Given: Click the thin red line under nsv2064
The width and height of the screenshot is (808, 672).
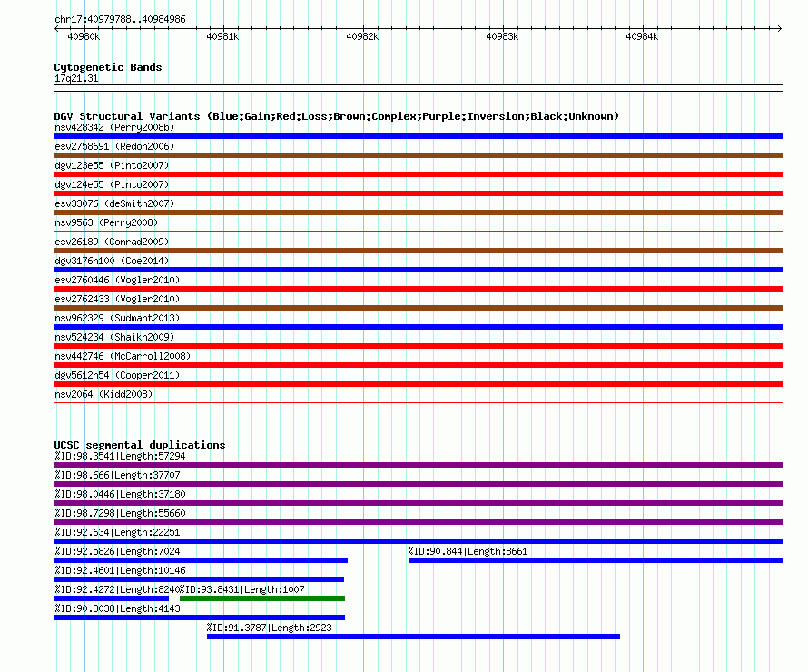Looking at the screenshot, I should 418,403.
